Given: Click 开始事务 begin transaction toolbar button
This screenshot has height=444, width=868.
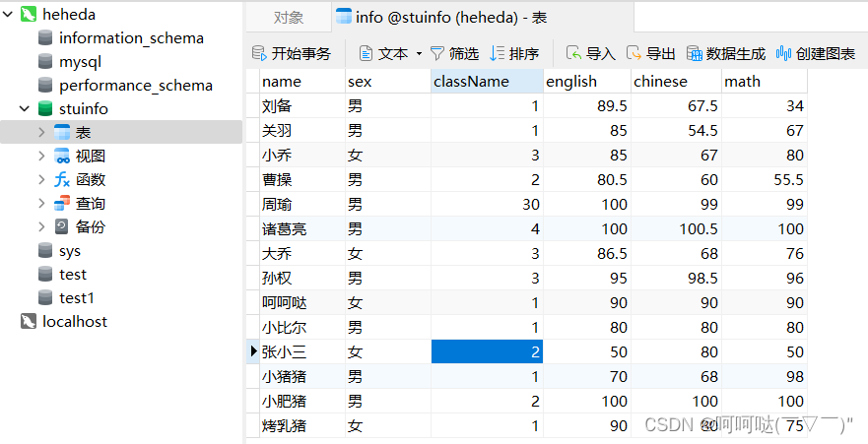Looking at the screenshot, I should (292, 53).
